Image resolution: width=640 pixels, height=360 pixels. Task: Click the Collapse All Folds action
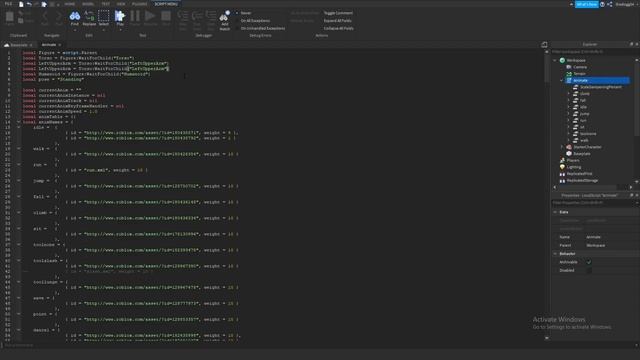click(x=338, y=29)
